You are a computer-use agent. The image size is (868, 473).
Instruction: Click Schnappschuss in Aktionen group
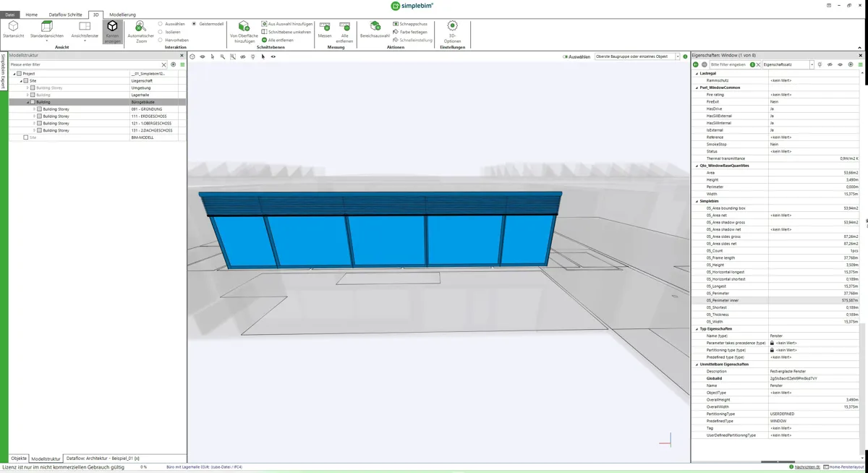coord(410,24)
